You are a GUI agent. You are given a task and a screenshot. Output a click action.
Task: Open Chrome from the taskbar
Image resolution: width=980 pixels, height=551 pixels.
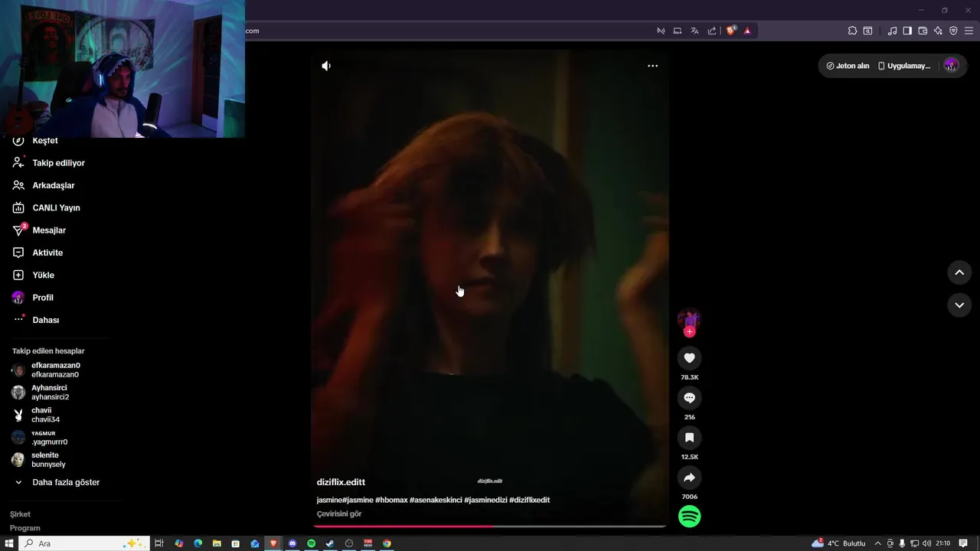[387, 543]
